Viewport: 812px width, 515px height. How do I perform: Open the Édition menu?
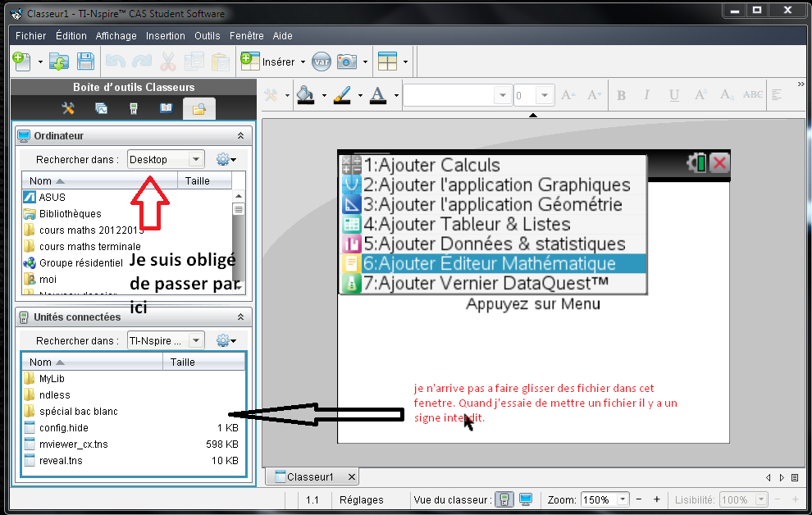pyautogui.click(x=71, y=36)
